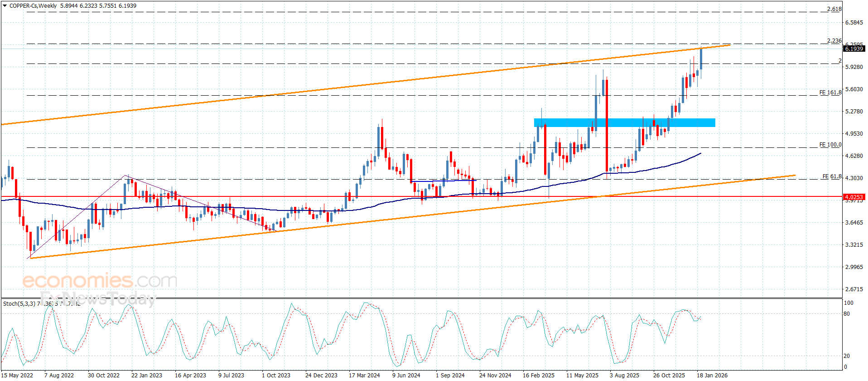The width and height of the screenshot is (868, 381).
Task: Click the FE 100.0 level label
Action: tap(830, 145)
